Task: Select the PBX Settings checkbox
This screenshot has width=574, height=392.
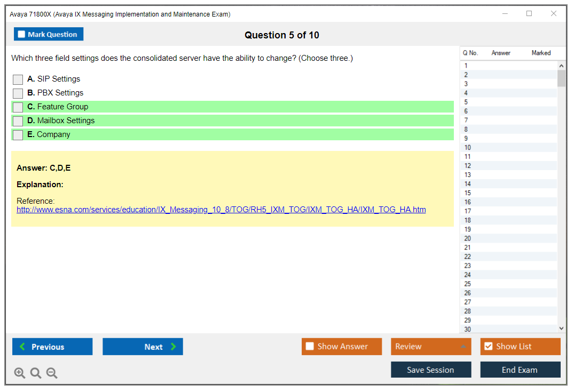Action: click(x=18, y=93)
